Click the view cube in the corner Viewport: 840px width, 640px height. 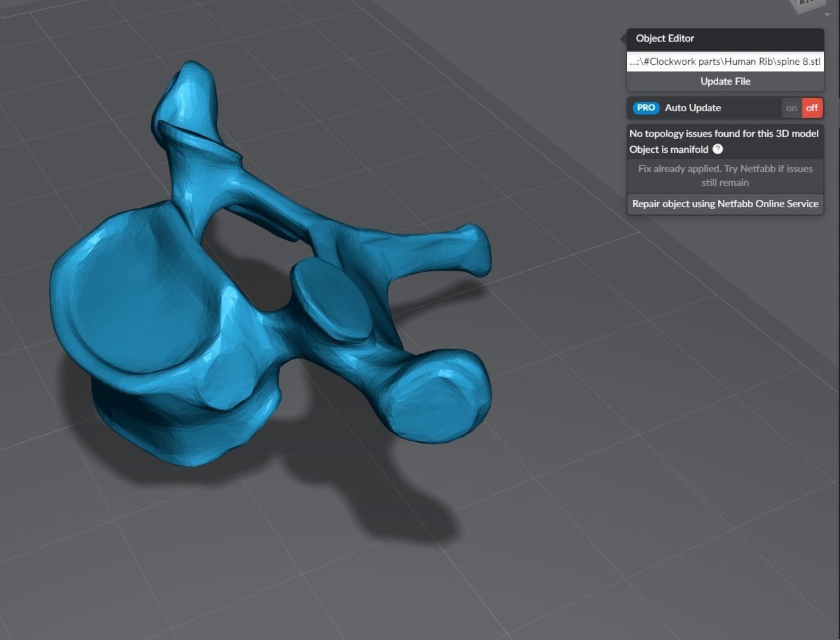click(809, 5)
